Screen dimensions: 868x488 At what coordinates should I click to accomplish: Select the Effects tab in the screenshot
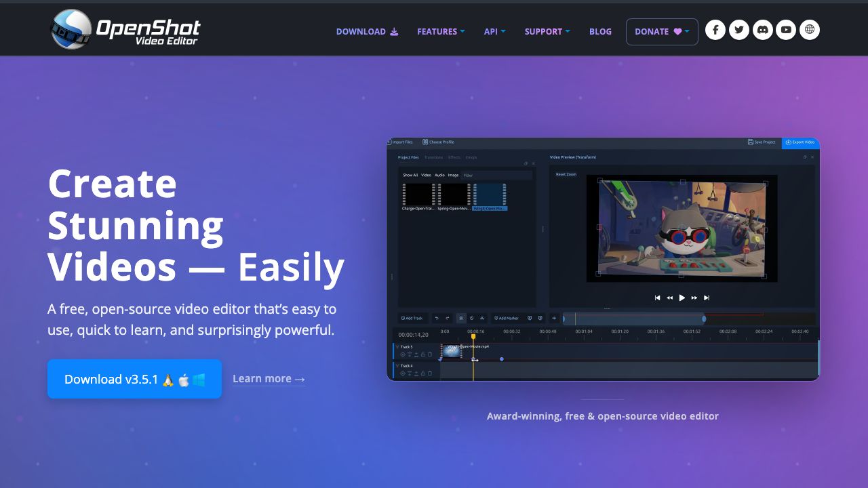454,157
